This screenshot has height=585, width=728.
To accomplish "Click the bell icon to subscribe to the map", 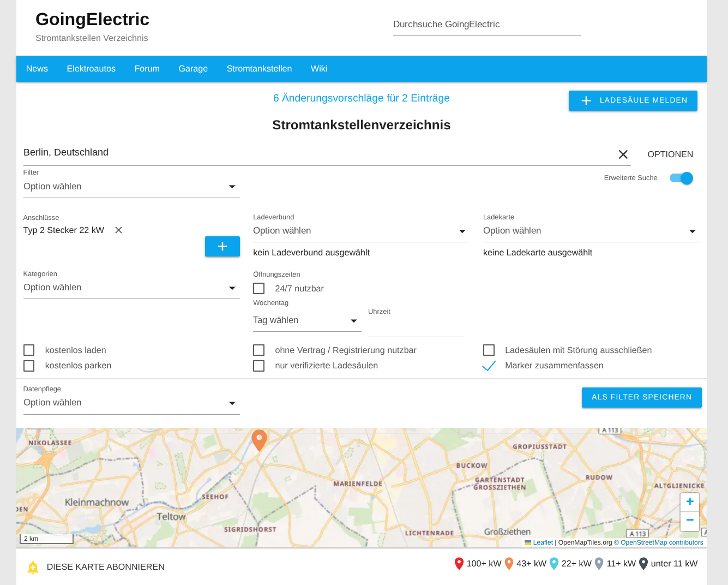I will (33, 568).
